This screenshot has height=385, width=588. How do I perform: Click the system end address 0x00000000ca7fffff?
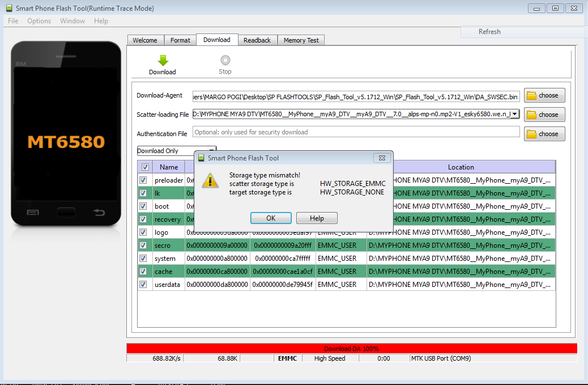pyautogui.click(x=283, y=258)
